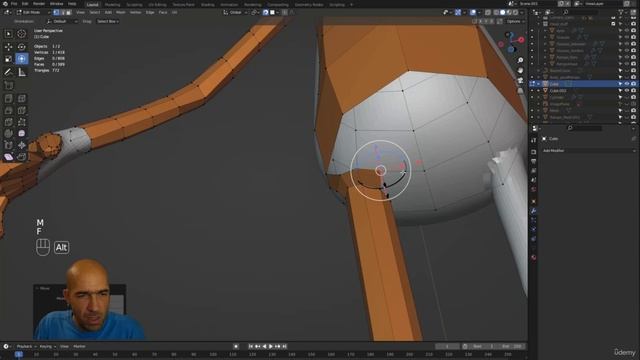The image size is (640, 360).
Task: Click the viewport pan hand icon
Action: pyautogui.click(x=520, y=70)
